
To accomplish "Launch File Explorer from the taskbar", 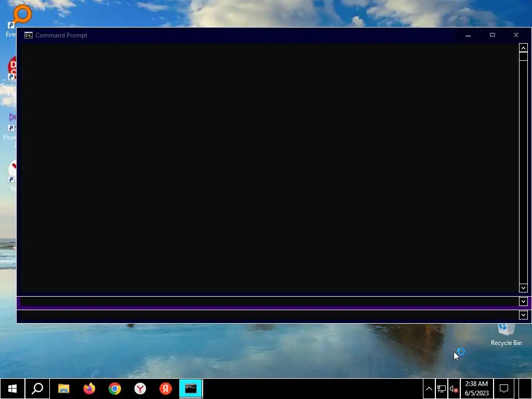I will (63, 389).
